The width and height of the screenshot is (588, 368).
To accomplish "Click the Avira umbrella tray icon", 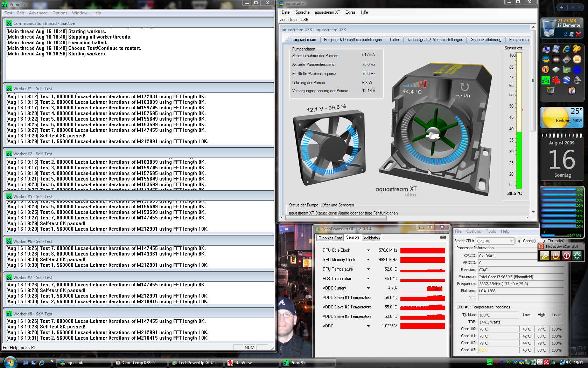I will [x=546, y=362].
